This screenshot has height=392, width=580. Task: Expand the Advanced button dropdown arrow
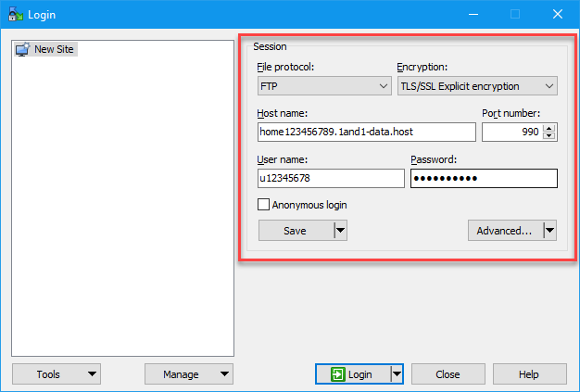tap(549, 231)
